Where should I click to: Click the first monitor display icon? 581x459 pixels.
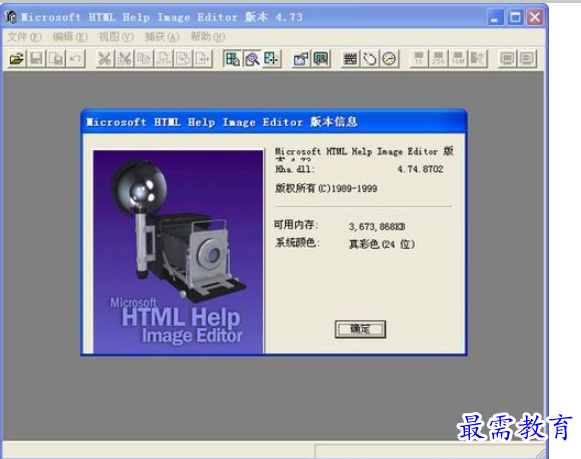point(507,59)
